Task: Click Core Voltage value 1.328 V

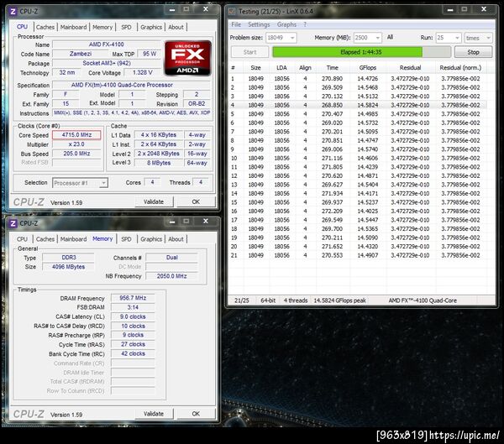Action: tap(142, 73)
